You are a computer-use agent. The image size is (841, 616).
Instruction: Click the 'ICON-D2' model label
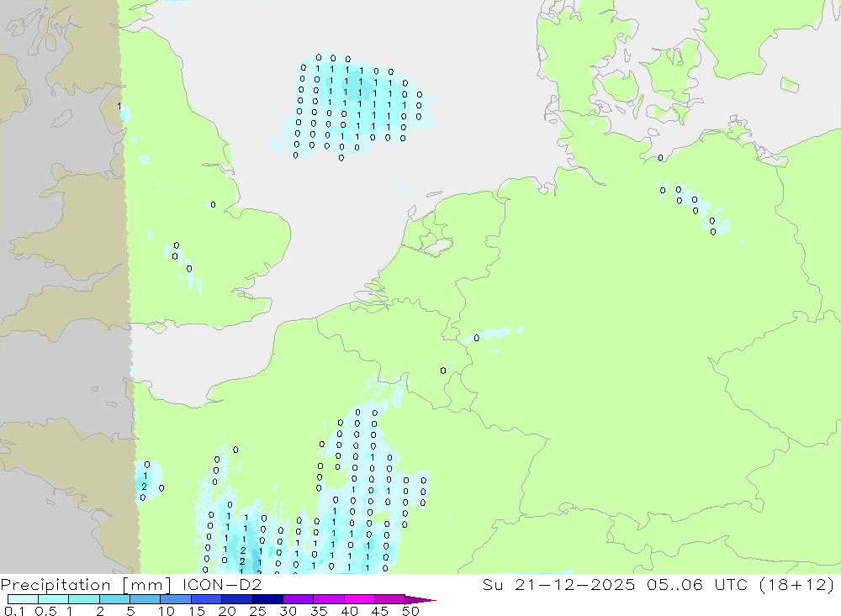click(x=222, y=584)
